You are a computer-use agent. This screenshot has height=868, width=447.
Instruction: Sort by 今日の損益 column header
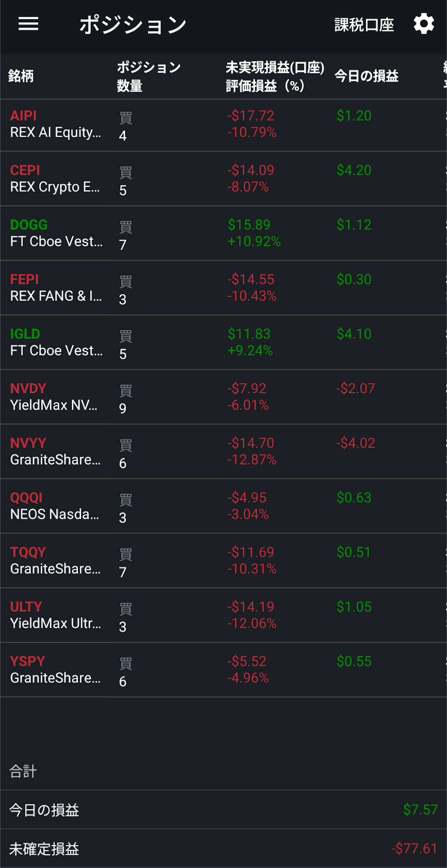coord(366,76)
